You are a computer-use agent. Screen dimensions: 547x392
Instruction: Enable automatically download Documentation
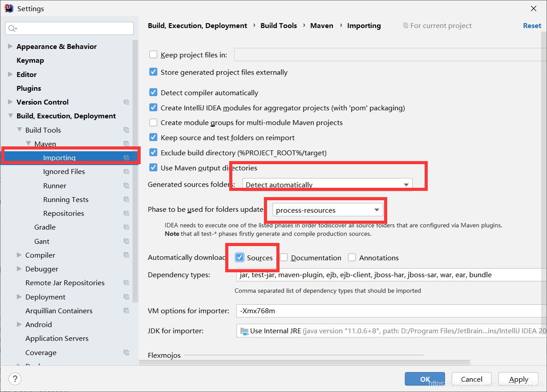tap(284, 258)
